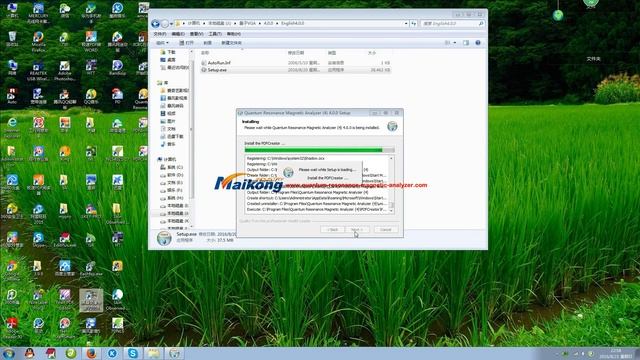Click the 'Created uninstaller' log line

[x=316, y=203]
